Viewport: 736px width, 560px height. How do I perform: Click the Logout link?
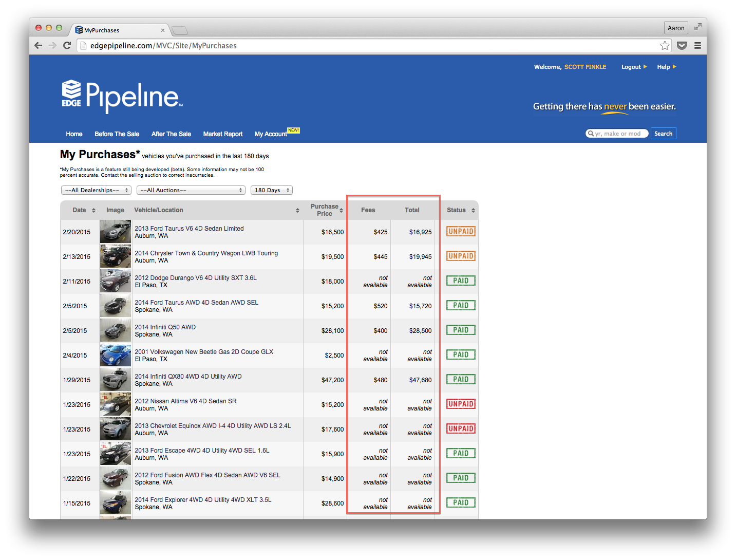[x=634, y=67]
